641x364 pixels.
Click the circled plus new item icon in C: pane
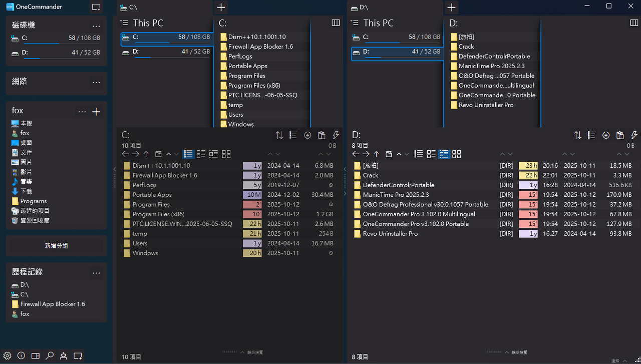(307, 135)
